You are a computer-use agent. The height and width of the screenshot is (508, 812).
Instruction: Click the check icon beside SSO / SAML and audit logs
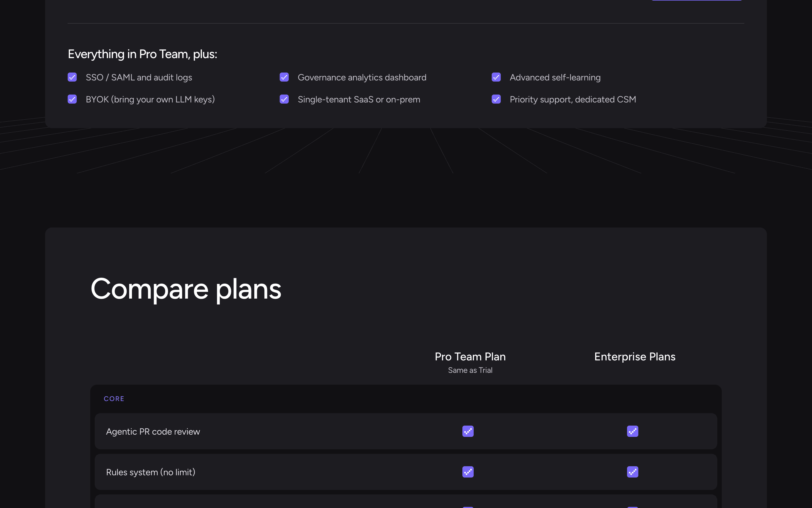click(72, 77)
